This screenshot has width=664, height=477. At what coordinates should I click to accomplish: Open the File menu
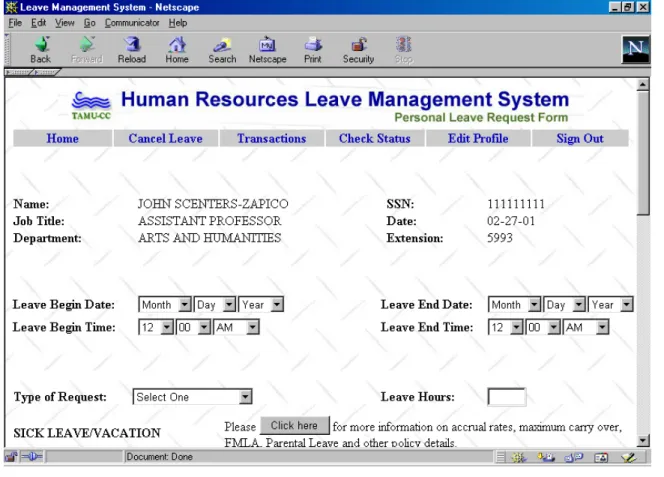coord(15,23)
